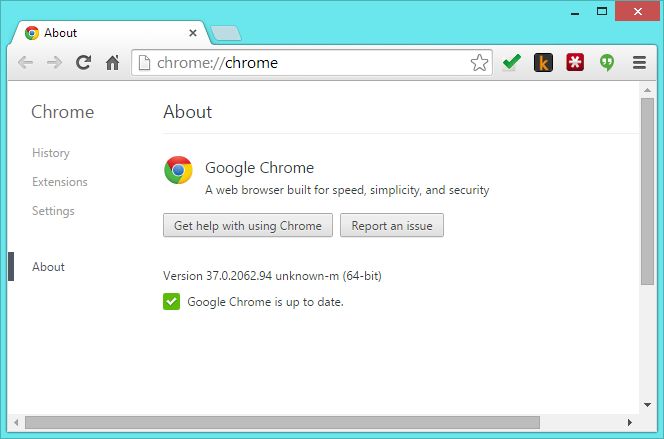
Task: Open Extensions in the sidebar
Action: tap(60, 182)
